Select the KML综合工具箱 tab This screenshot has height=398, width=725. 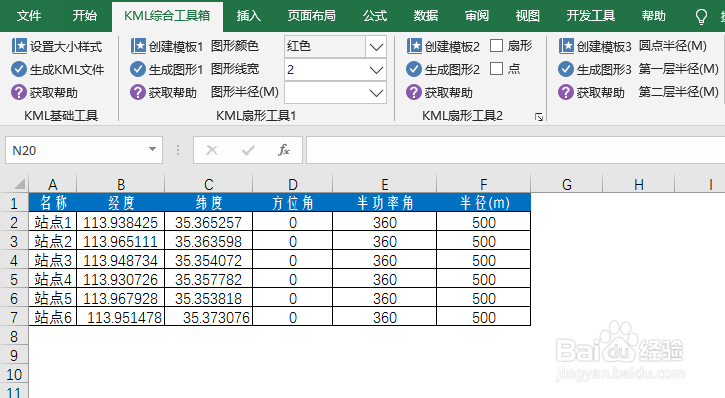pyautogui.click(x=167, y=16)
